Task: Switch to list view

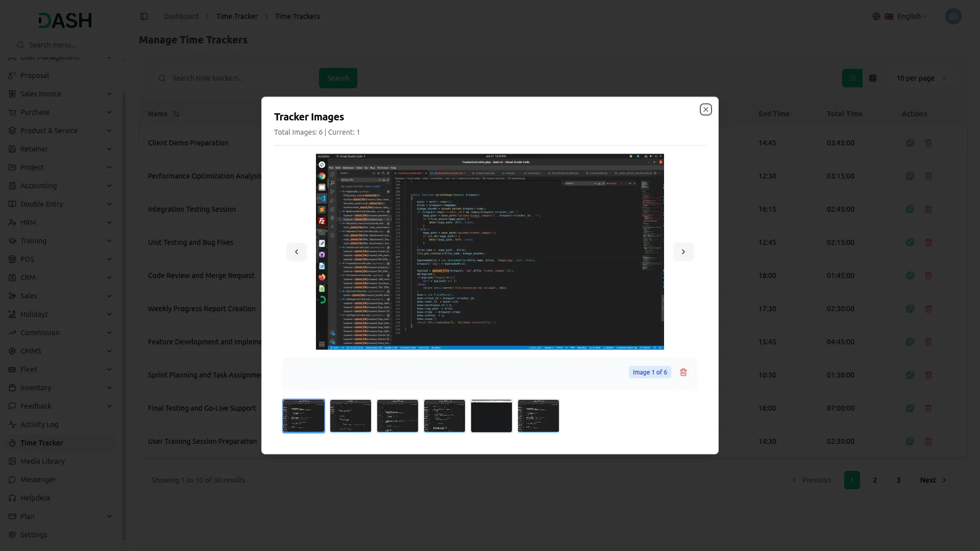Action: [x=852, y=78]
